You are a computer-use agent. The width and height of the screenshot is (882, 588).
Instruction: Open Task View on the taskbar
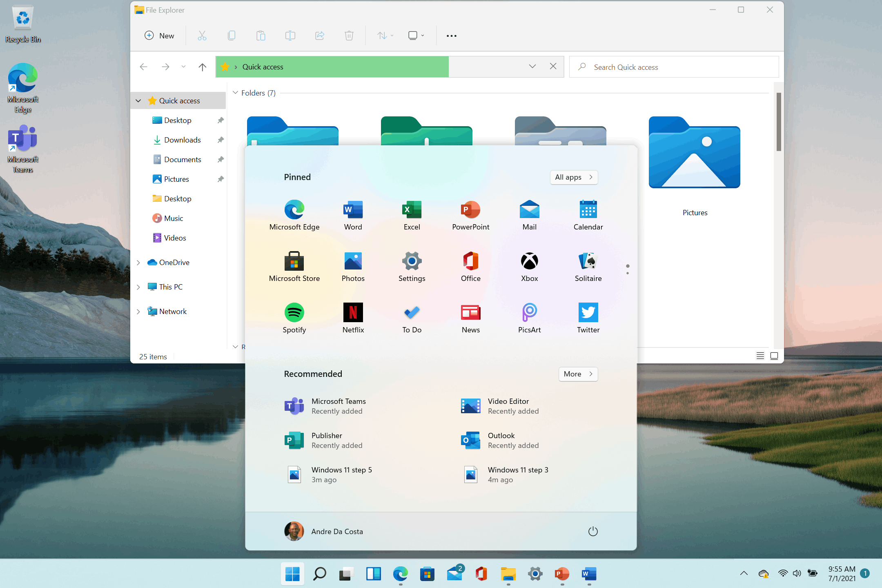point(346,574)
